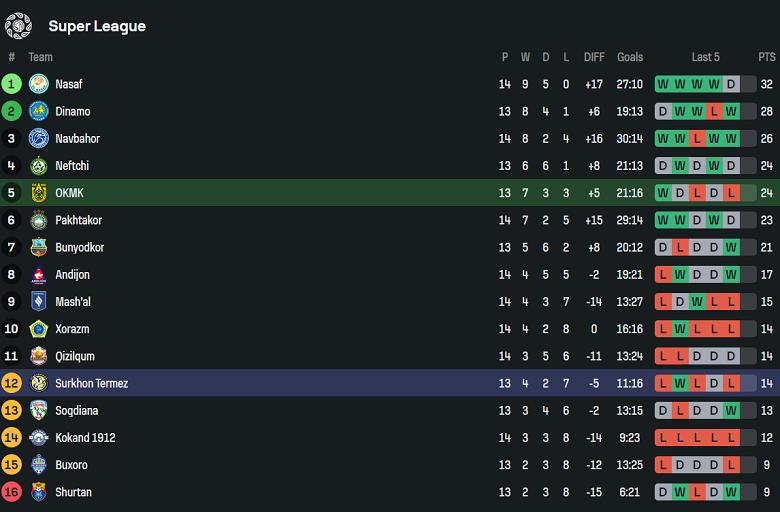Click the Last 5 column header
780x512 pixels.
705,57
